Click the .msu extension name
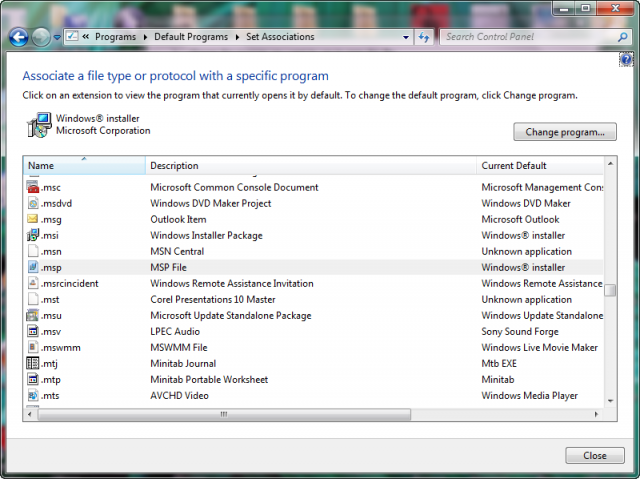This screenshot has height=479, width=640. (x=51, y=315)
